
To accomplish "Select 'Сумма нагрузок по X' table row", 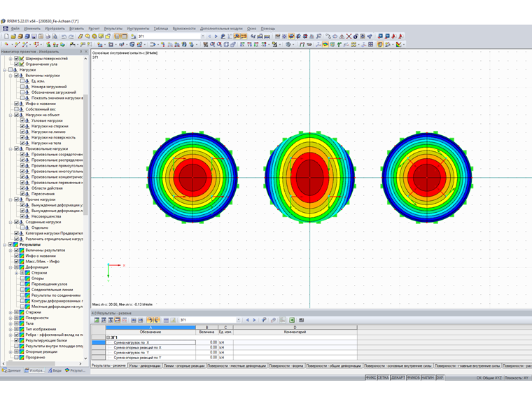I will click(150, 343).
